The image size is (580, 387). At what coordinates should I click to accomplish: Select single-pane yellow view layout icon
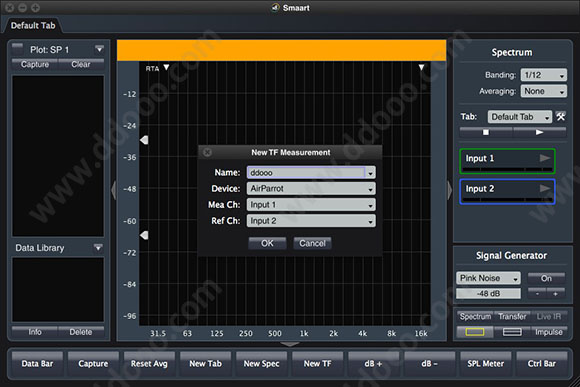tap(475, 332)
